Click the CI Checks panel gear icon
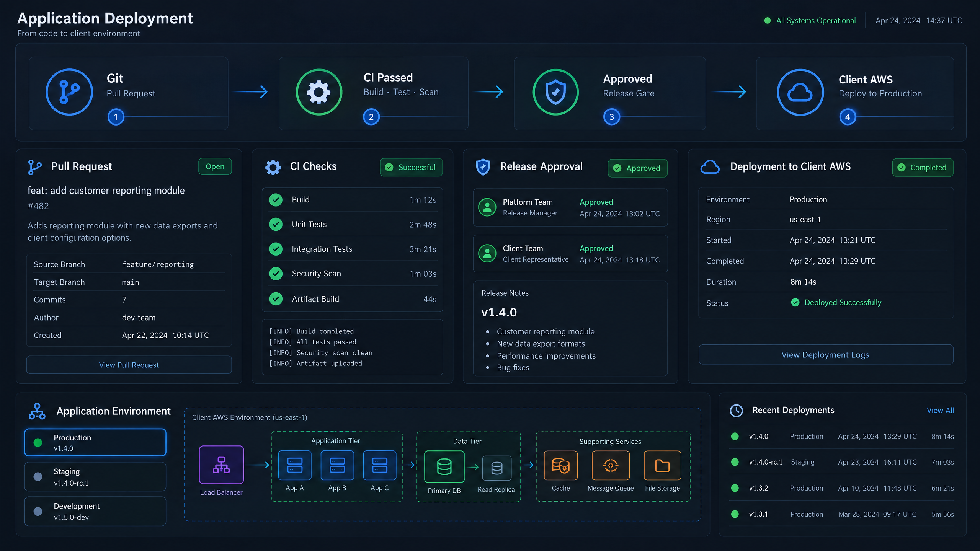Screen dimensions: 980x551 pyautogui.click(x=273, y=167)
